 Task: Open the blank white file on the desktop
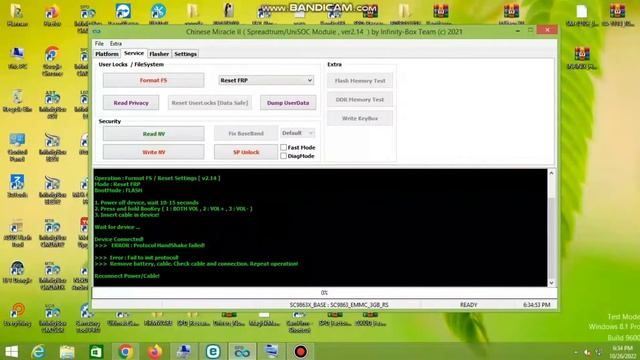[582, 16]
